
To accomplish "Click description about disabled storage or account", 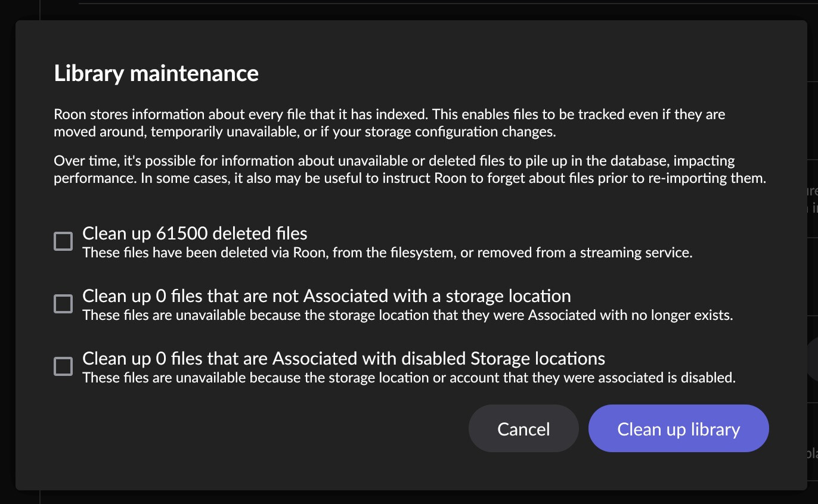I will coord(409,378).
